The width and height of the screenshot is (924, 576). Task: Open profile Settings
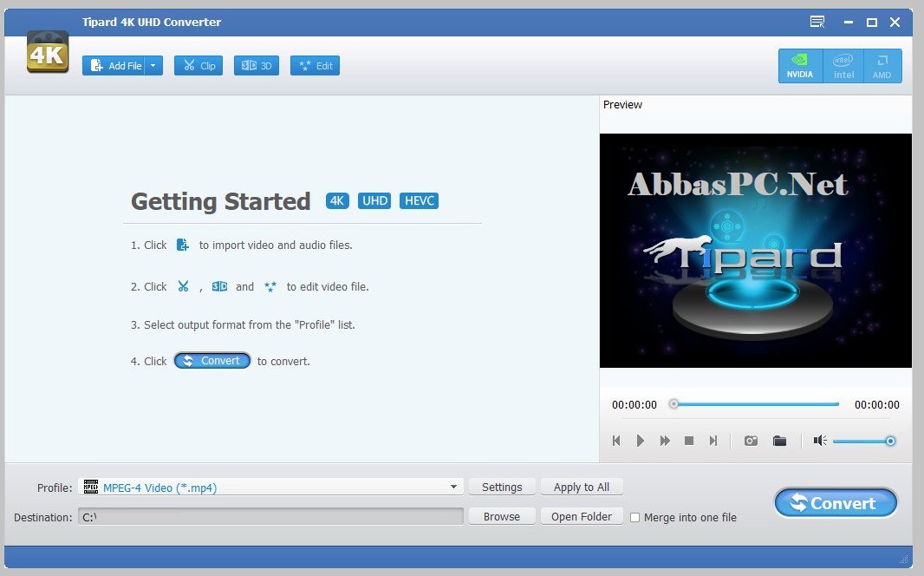click(502, 487)
